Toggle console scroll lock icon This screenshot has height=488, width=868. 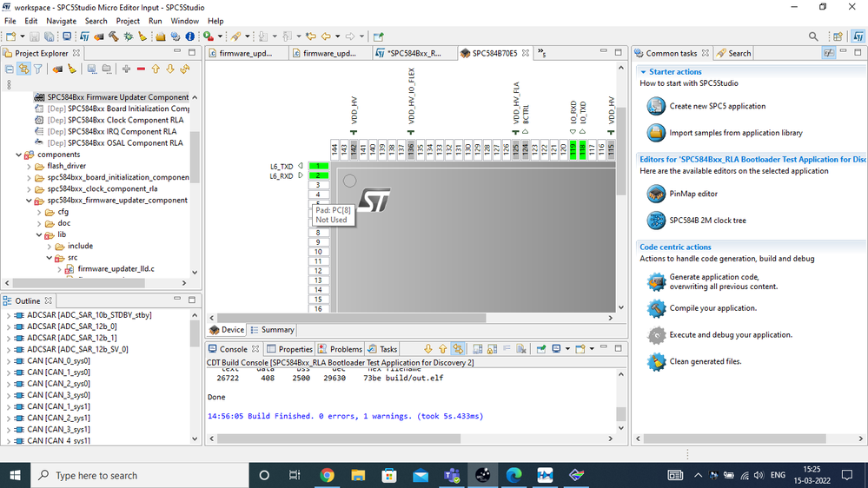click(492, 349)
